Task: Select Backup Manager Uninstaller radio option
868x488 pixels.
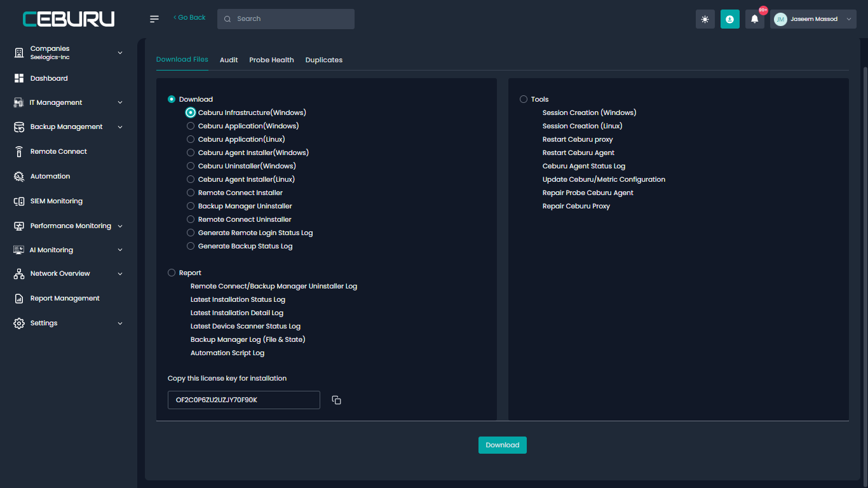Action: point(191,206)
